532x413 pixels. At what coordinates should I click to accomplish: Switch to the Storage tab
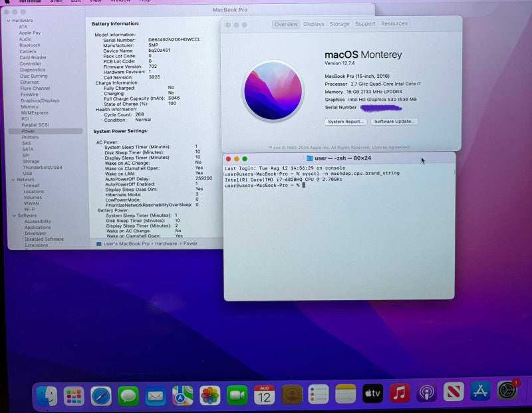pyautogui.click(x=339, y=24)
